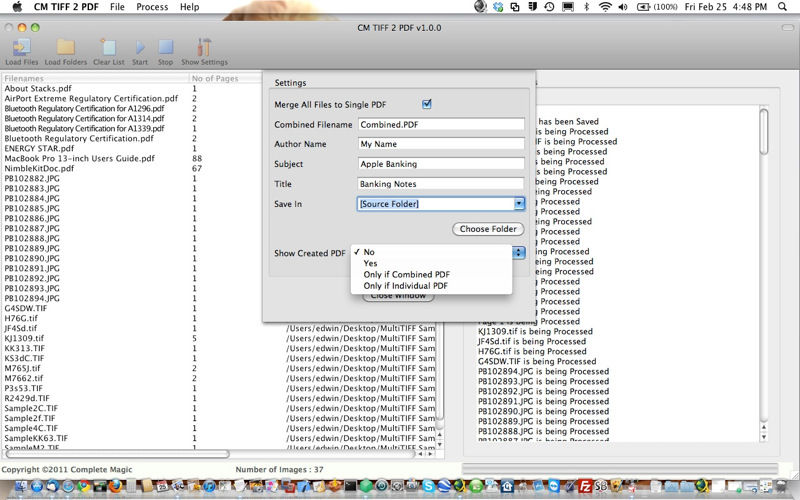Image resolution: width=800 pixels, height=500 pixels.
Task: Click the Bluetooth status icon
Action: point(586,7)
